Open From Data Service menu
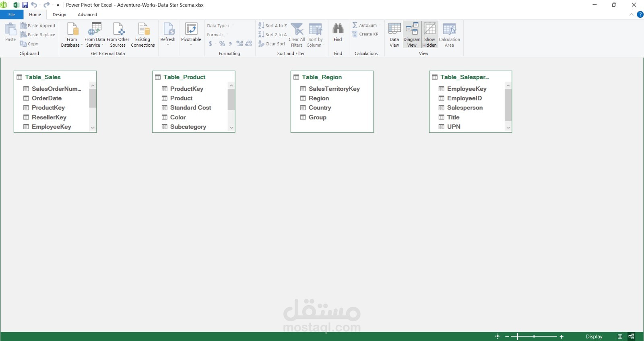 [95, 35]
